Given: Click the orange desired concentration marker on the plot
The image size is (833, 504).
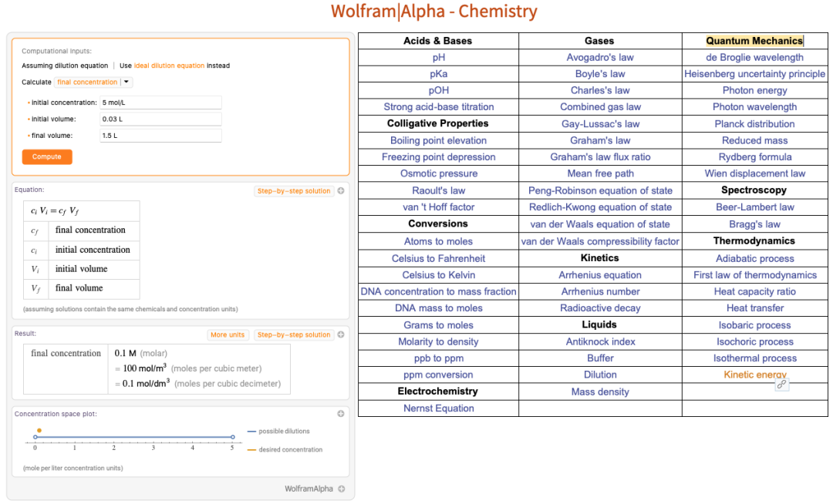Looking at the screenshot, I should pyautogui.click(x=39, y=431).
